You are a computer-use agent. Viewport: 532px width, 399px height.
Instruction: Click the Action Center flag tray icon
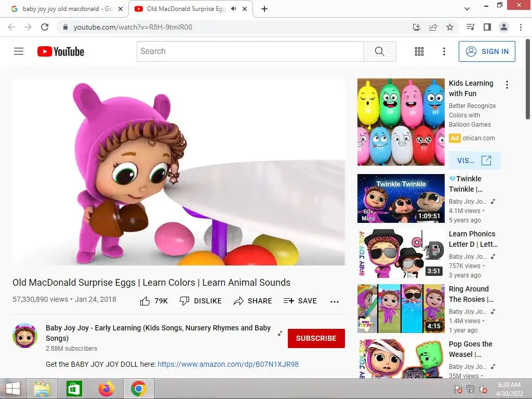458,389
